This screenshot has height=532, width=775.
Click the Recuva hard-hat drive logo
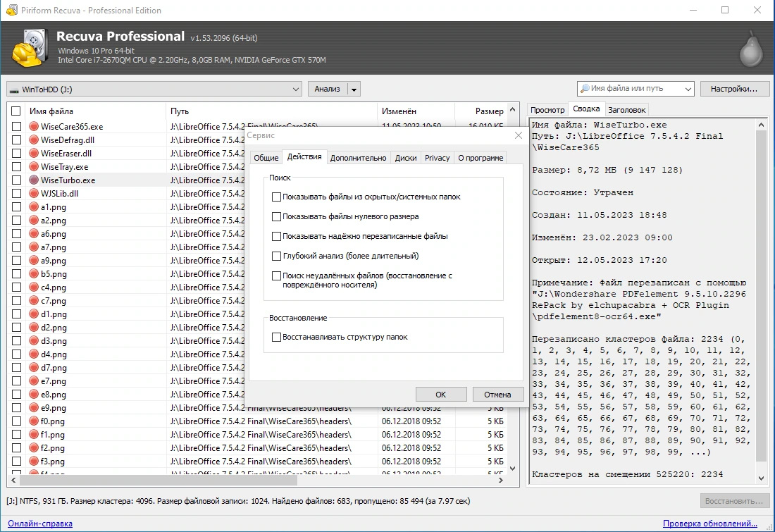coord(30,48)
